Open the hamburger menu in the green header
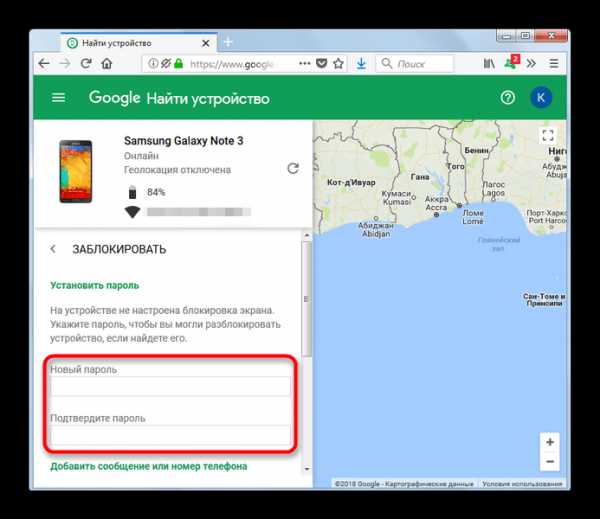The image size is (600, 519). [x=59, y=98]
